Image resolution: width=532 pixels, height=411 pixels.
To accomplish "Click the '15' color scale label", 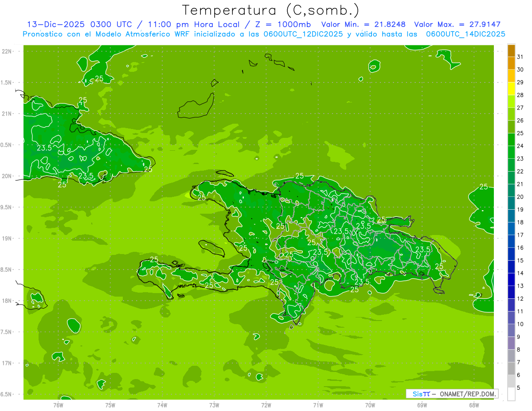I will [520, 261].
